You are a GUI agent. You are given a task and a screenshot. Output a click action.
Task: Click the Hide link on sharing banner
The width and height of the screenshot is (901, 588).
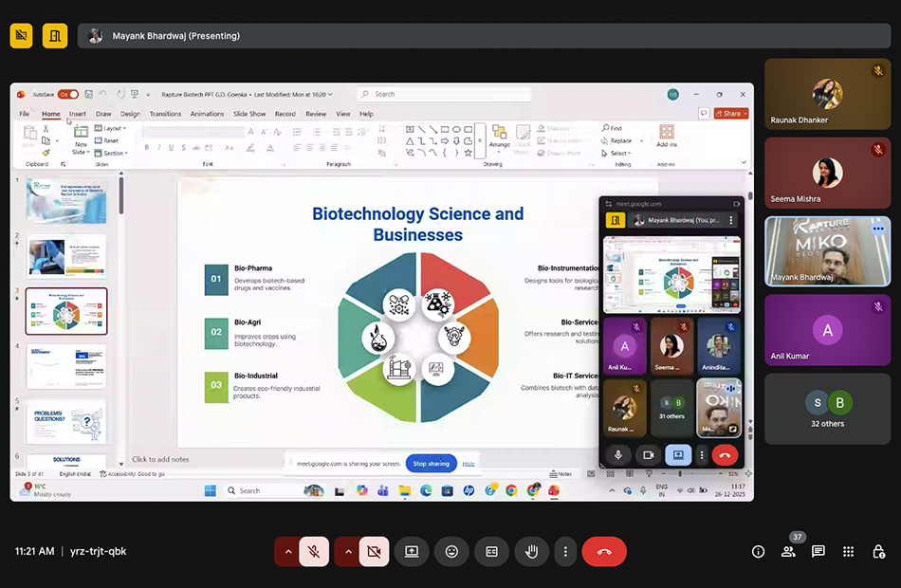(x=469, y=464)
